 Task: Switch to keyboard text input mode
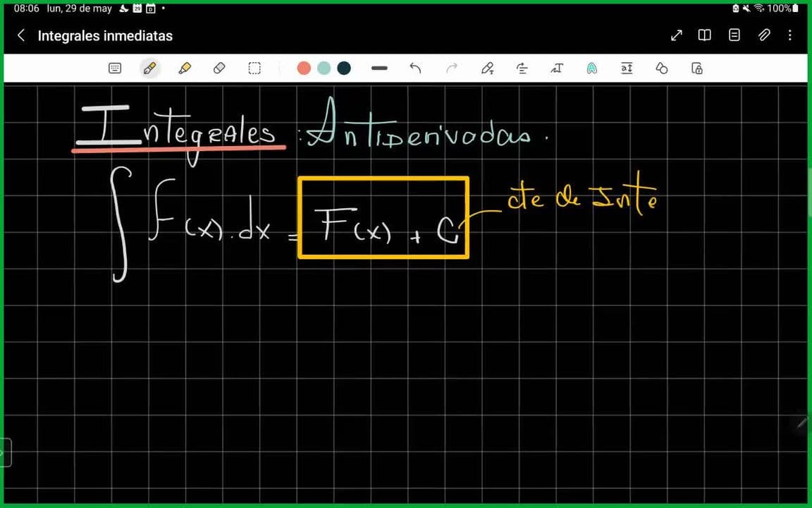point(115,68)
